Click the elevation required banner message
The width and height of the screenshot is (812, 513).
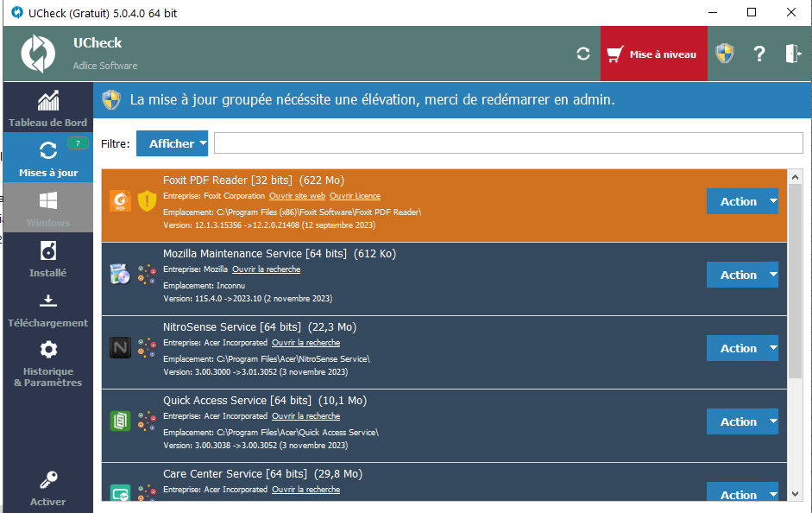[372, 99]
